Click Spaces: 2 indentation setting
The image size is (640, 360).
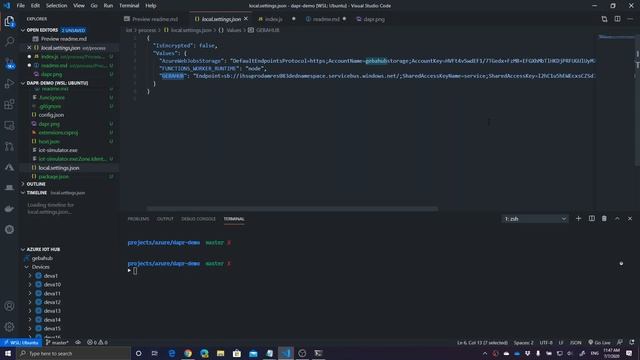click(524, 342)
